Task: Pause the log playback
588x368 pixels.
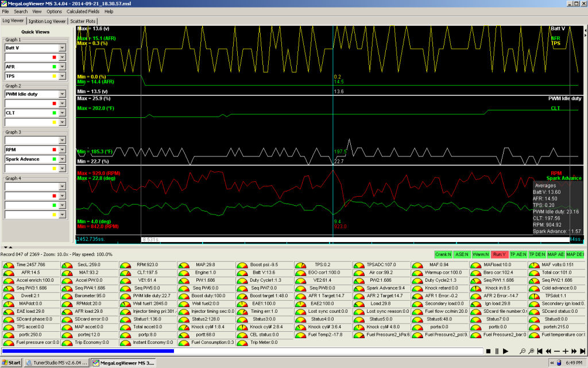Action: click(x=497, y=351)
